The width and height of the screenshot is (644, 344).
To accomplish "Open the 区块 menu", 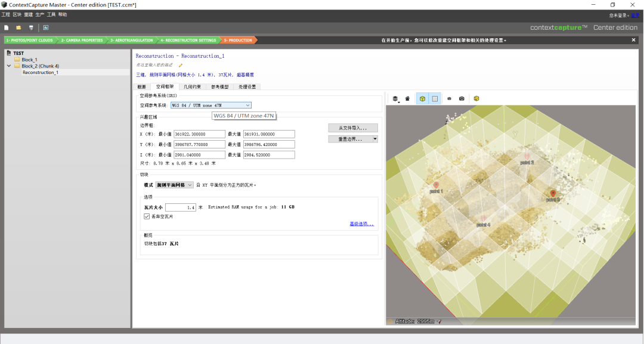I will click(17, 15).
